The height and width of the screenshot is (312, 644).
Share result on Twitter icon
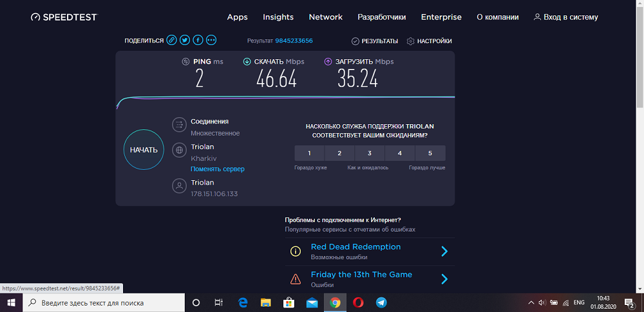(x=185, y=41)
